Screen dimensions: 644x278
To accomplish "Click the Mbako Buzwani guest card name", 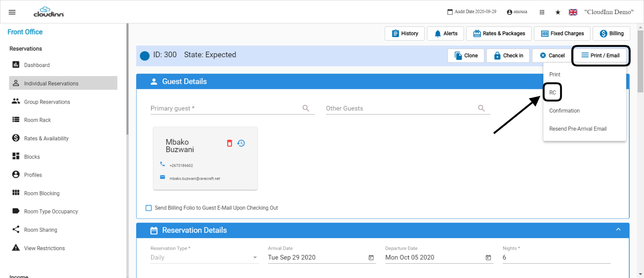I will pyautogui.click(x=180, y=146).
